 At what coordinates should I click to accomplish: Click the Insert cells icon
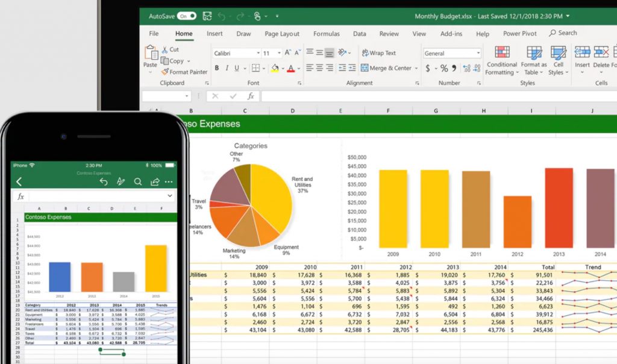pyautogui.click(x=582, y=52)
